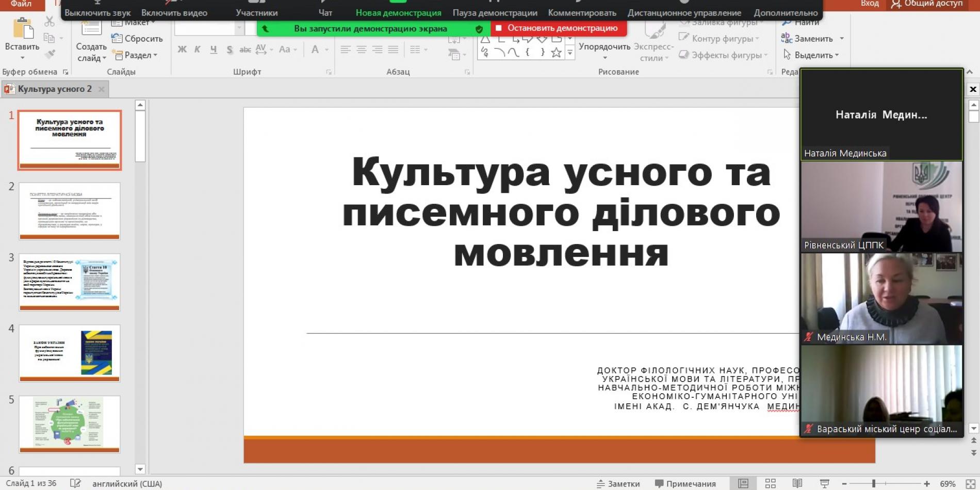Click Общий доступ share button
Viewport: 980px width, 490px height.
(x=927, y=4)
